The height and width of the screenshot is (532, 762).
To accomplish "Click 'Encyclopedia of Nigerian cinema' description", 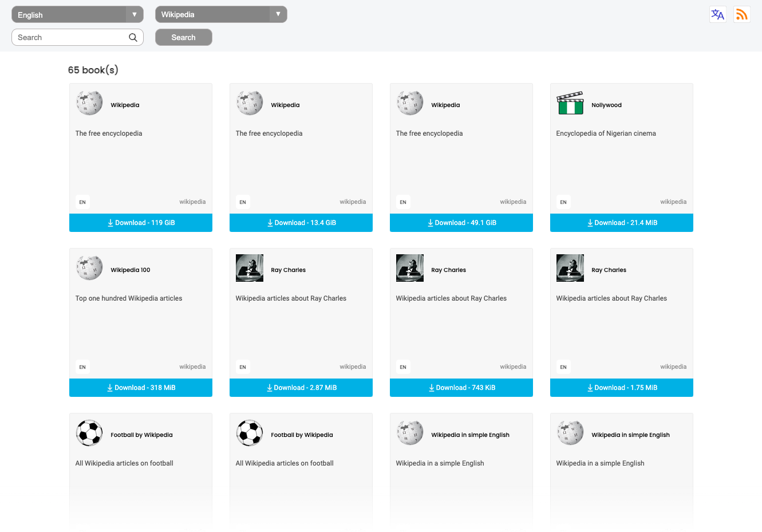I will [606, 133].
